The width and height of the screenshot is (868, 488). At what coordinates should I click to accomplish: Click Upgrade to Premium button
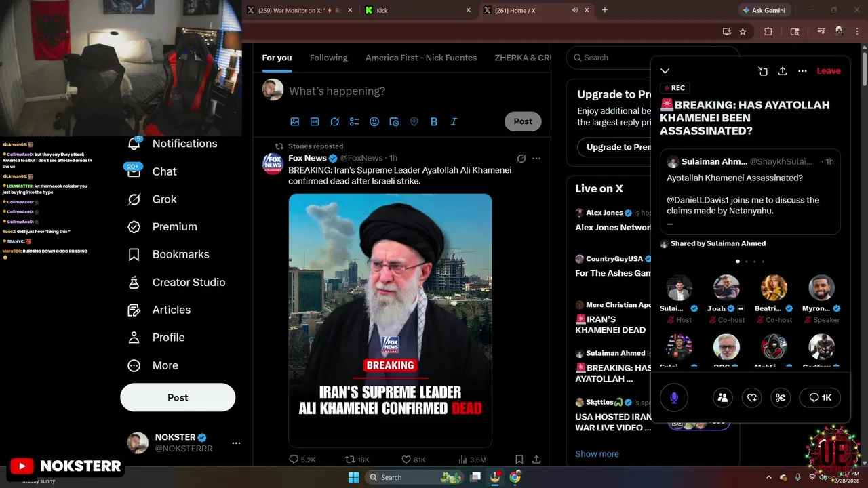614,147
